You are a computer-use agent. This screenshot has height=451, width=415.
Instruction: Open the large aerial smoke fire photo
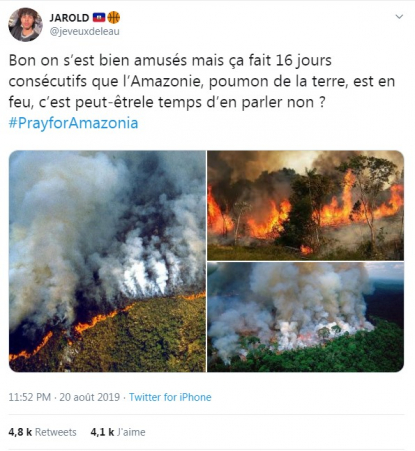coord(107,261)
